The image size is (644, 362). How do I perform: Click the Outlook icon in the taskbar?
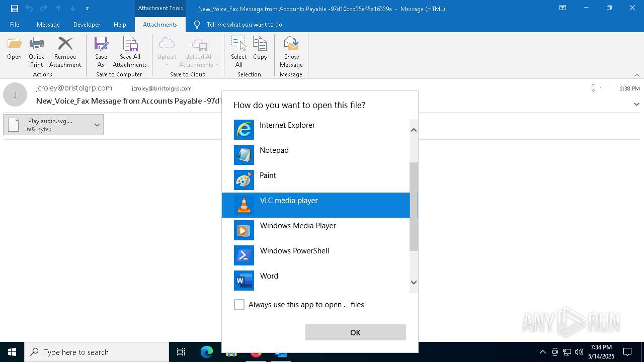click(x=280, y=352)
